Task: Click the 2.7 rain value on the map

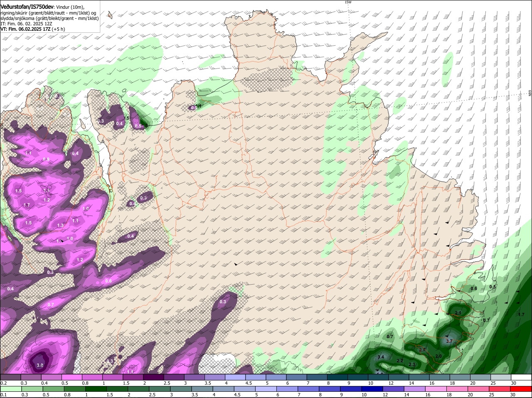Action: click(422, 350)
